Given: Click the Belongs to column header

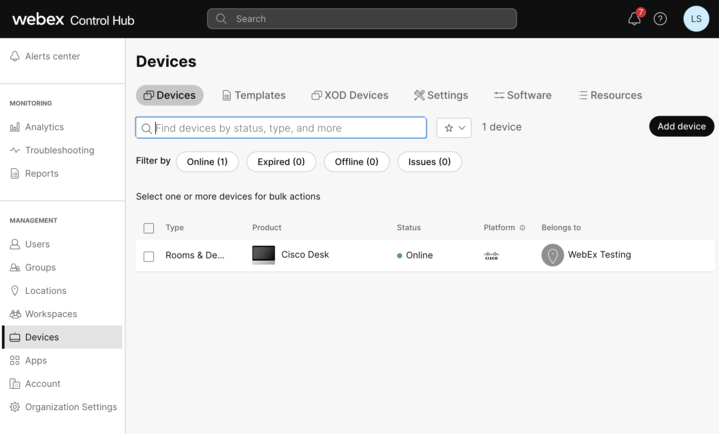Looking at the screenshot, I should click(561, 228).
